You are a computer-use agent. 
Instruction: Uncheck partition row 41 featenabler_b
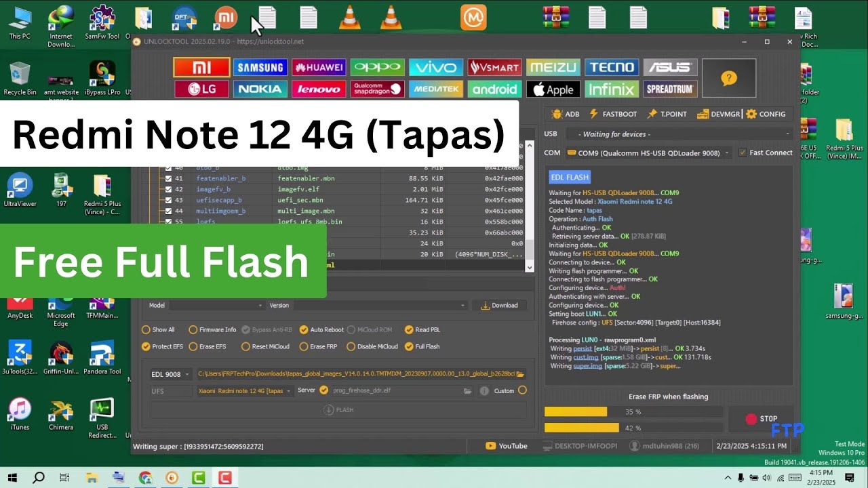(x=168, y=178)
